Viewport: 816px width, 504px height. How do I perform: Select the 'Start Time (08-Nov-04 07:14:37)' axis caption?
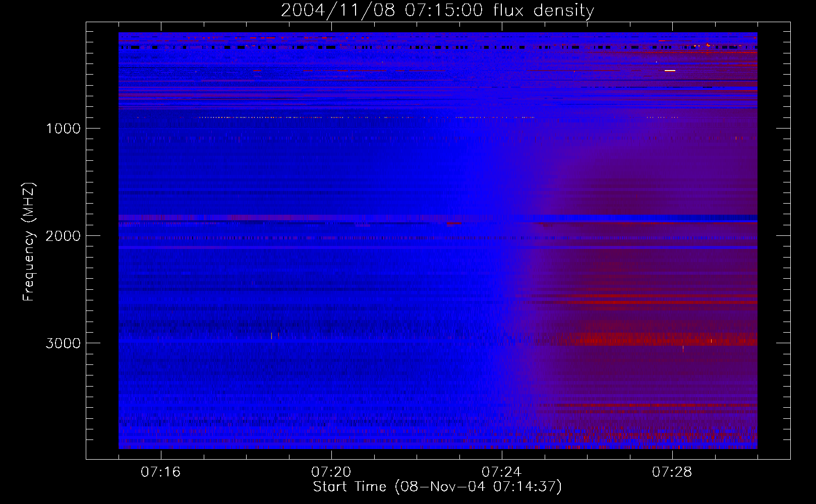coord(437,487)
